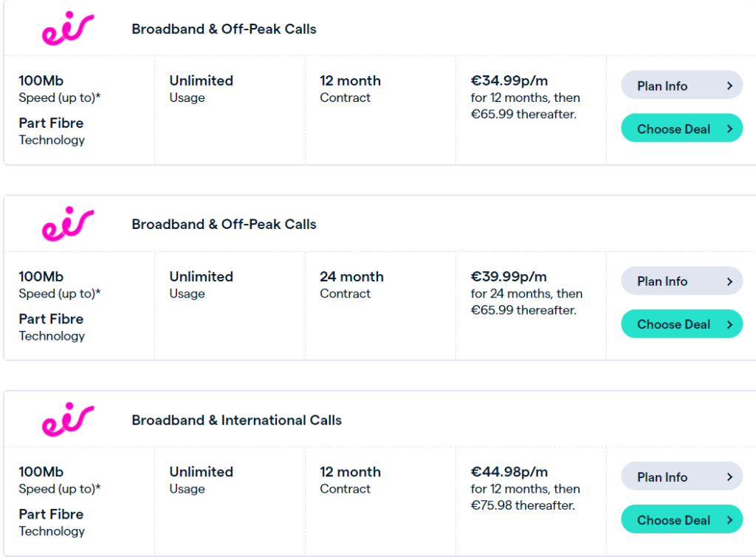Image resolution: width=756 pixels, height=557 pixels.
Task: Click the Plan Info chevron for the €44.98 plan
Action: click(x=729, y=477)
